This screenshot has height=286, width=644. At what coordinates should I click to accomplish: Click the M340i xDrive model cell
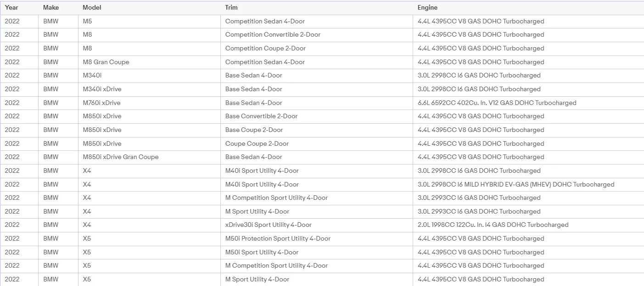[149, 89]
